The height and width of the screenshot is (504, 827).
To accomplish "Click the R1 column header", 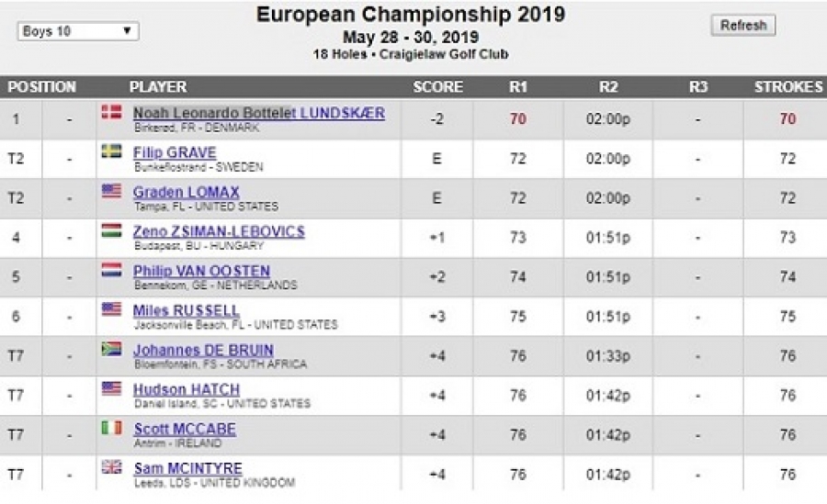I will tap(518, 87).
